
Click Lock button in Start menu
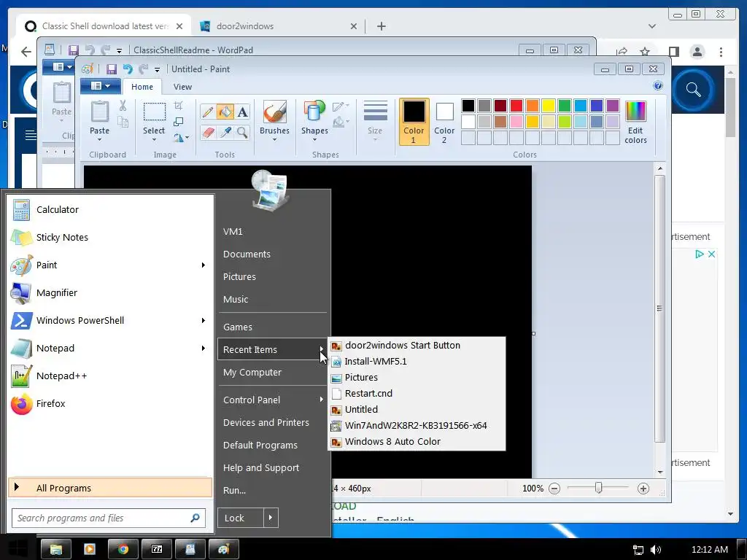[241, 518]
